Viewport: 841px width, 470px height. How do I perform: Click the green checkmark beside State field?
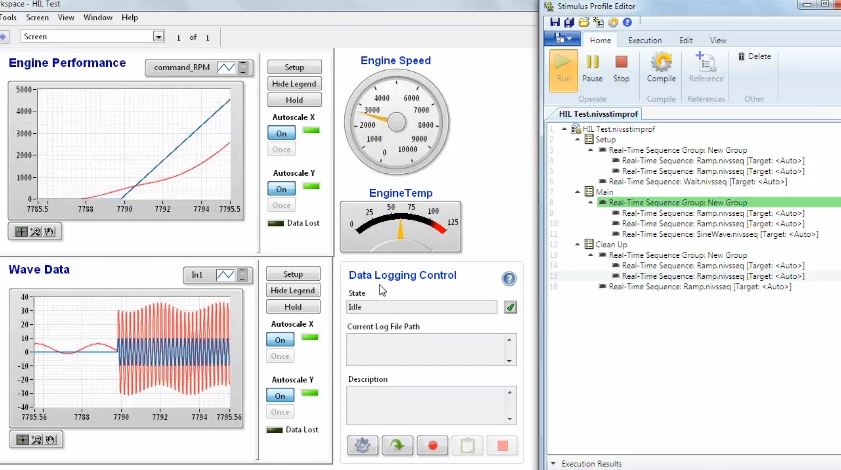coord(510,307)
